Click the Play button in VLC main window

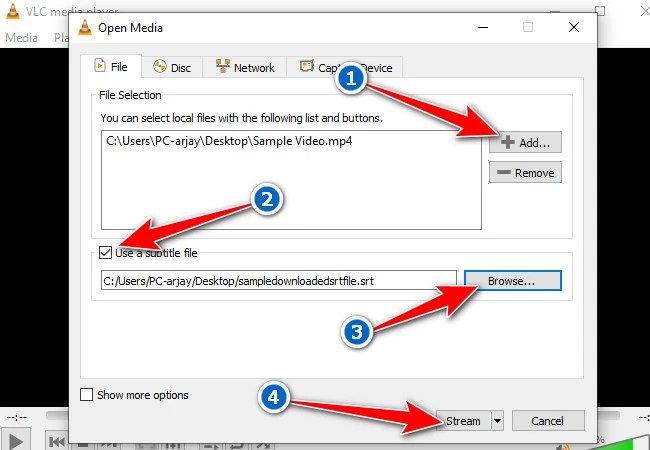pos(16,441)
